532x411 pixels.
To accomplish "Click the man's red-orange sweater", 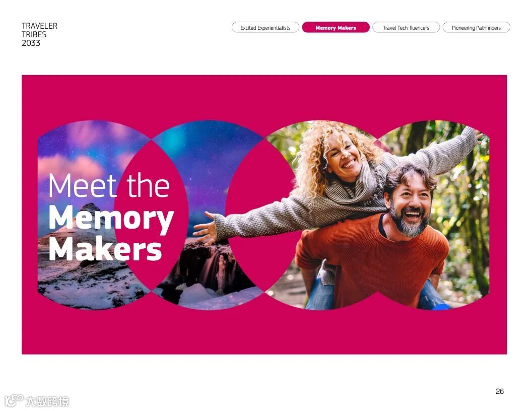I will click(x=373, y=261).
